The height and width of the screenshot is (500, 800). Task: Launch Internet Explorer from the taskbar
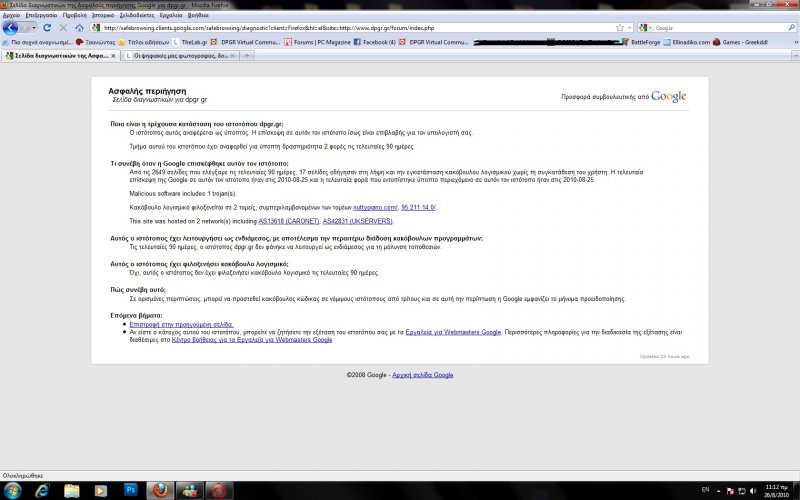tap(42, 491)
